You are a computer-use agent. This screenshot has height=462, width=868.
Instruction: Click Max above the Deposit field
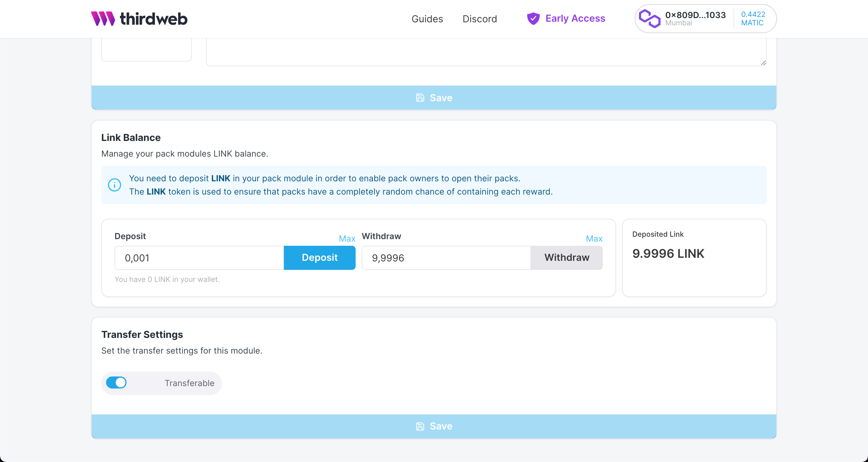coord(347,239)
